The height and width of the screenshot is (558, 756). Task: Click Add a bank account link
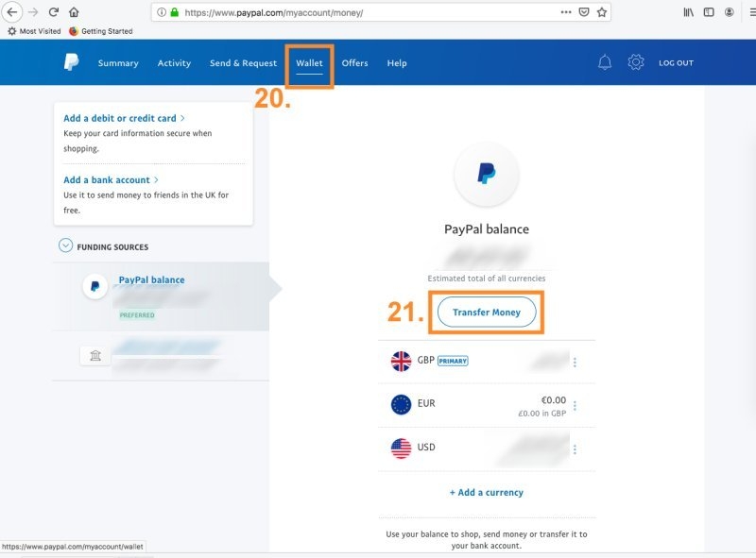click(x=107, y=179)
